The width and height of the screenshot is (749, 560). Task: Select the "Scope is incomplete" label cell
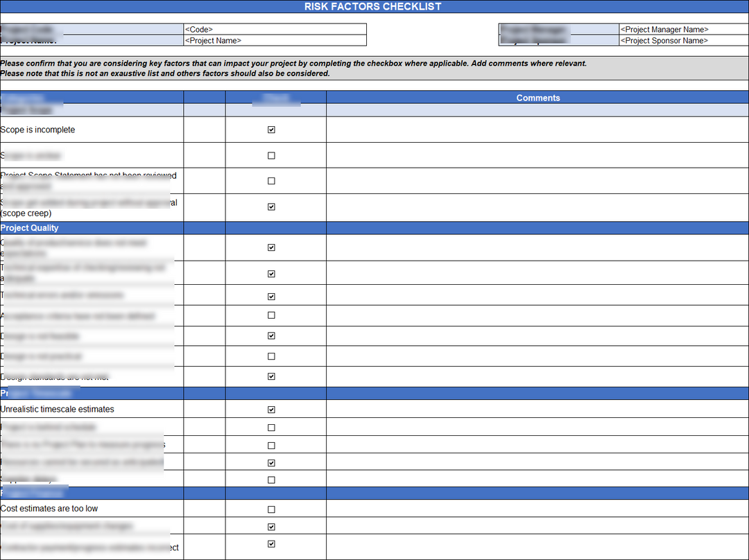(38, 130)
